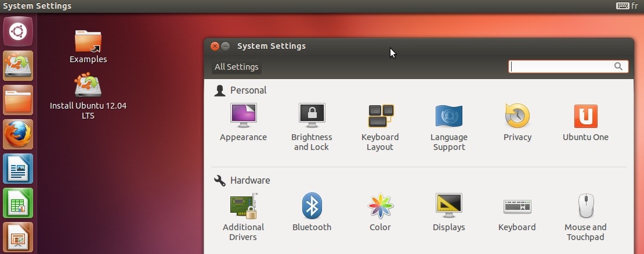
Task: Launch Firefox from the launcher
Action: click(17, 134)
